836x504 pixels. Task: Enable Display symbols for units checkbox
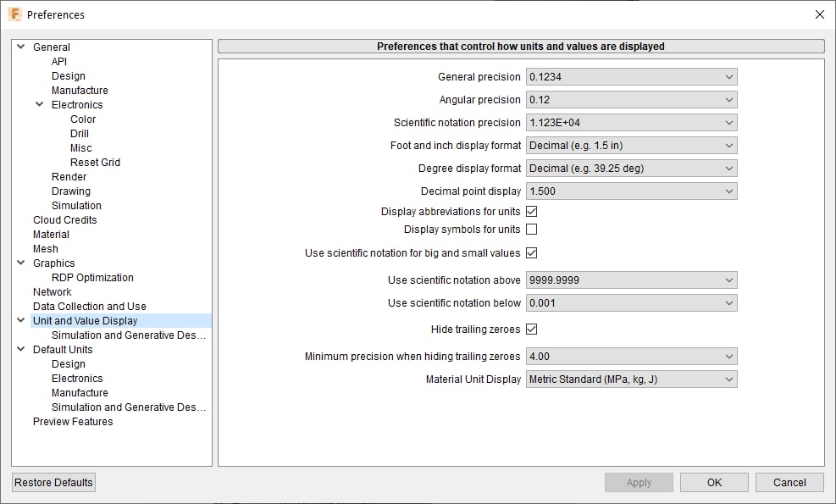(x=532, y=230)
